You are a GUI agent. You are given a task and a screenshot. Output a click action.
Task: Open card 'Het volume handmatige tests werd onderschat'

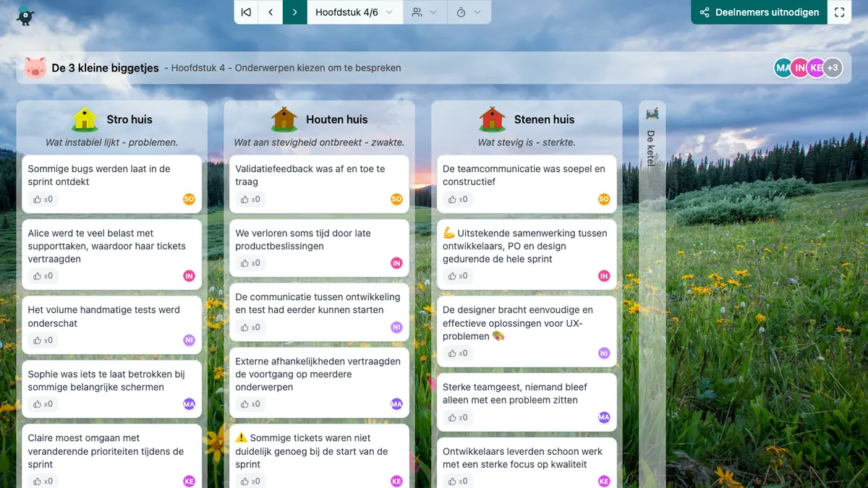click(103, 317)
